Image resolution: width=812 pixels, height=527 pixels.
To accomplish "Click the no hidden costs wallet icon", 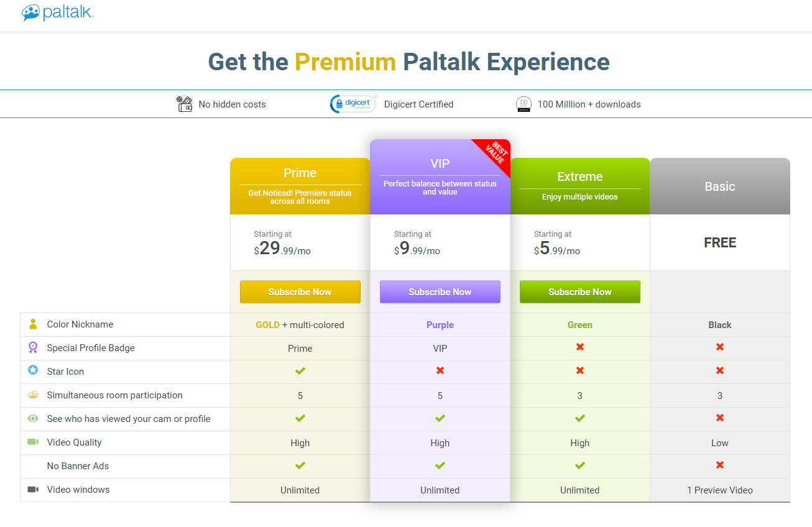I will (x=185, y=104).
